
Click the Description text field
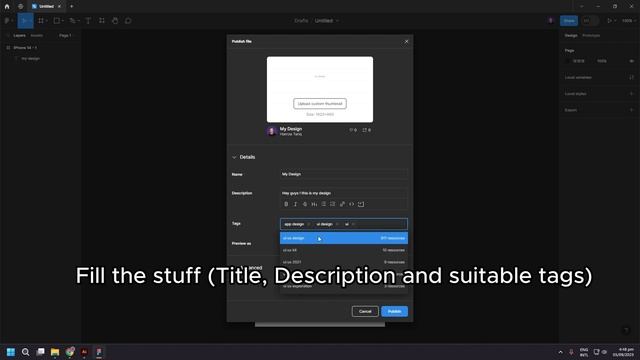[x=344, y=193]
